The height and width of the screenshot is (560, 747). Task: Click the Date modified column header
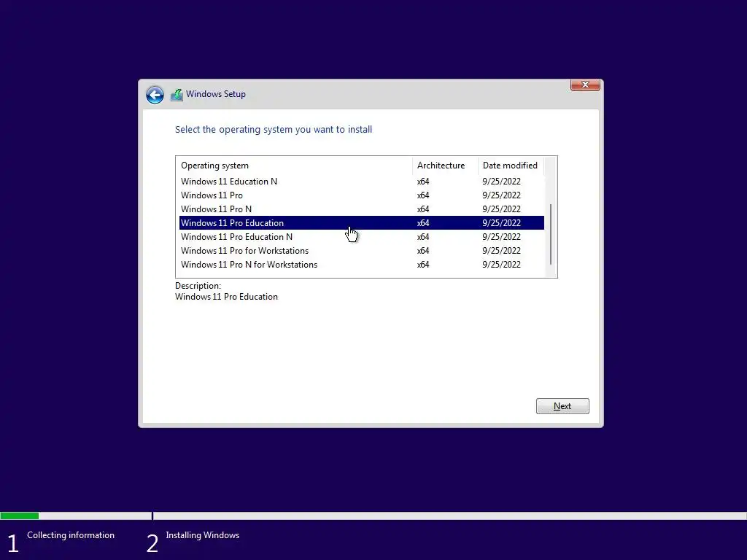[x=511, y=166]
